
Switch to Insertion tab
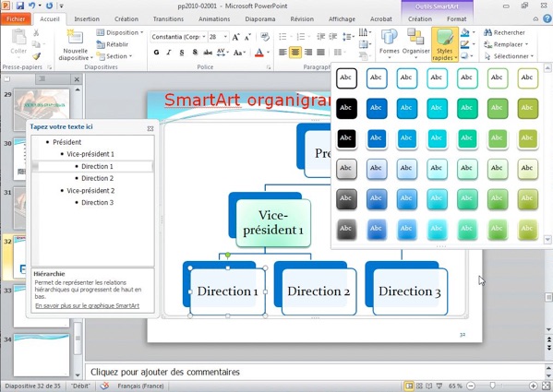(87, 19)
